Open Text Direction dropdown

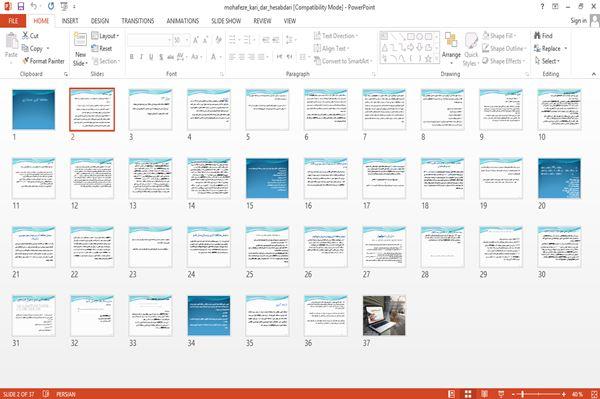(336, 36)
